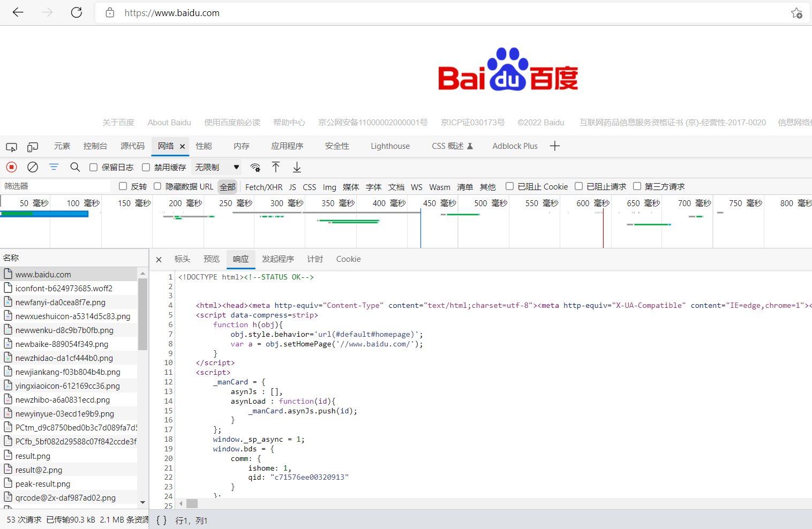Filter requests by Img type
812x529 pixels.
[329, 187]
